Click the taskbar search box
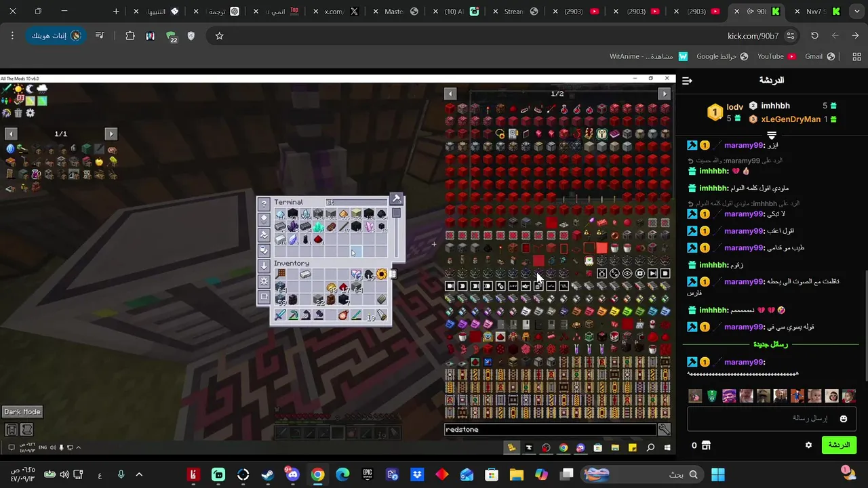Image resolution: width=868 pixels, height=488 pixels. (x=642, y=475)
